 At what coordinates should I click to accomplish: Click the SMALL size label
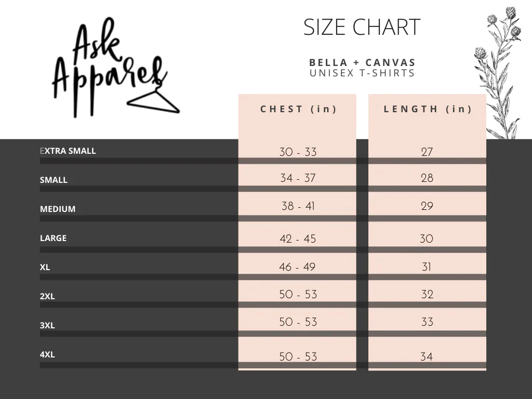[54, 180]
